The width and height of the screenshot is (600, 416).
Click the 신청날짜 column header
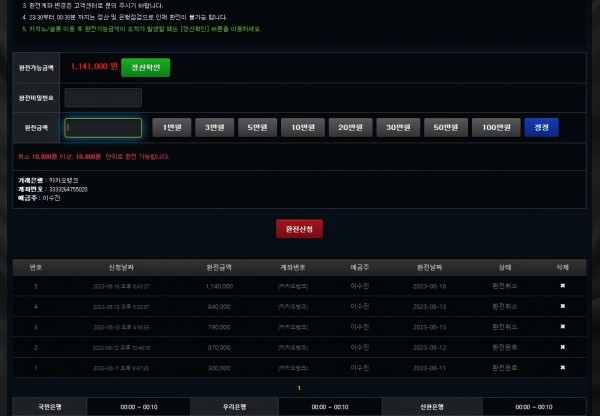(121, 268)
